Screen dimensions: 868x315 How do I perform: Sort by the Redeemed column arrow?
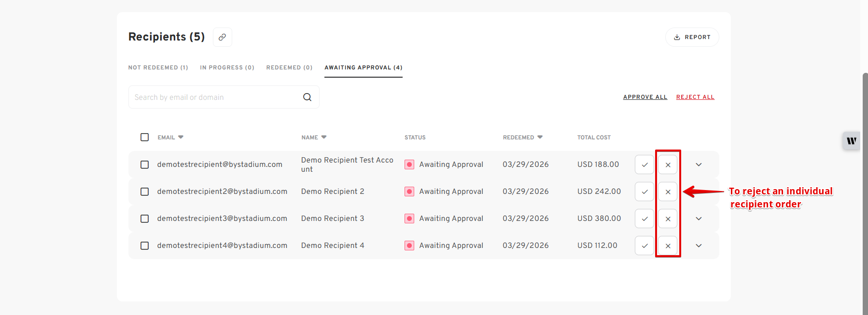coord(540,137)
